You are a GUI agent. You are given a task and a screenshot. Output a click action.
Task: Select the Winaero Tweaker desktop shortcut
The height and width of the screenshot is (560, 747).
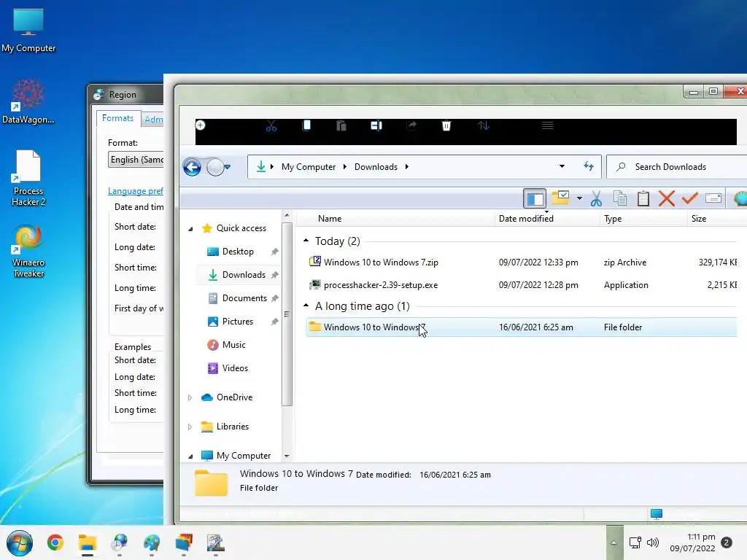click(28, 252)
